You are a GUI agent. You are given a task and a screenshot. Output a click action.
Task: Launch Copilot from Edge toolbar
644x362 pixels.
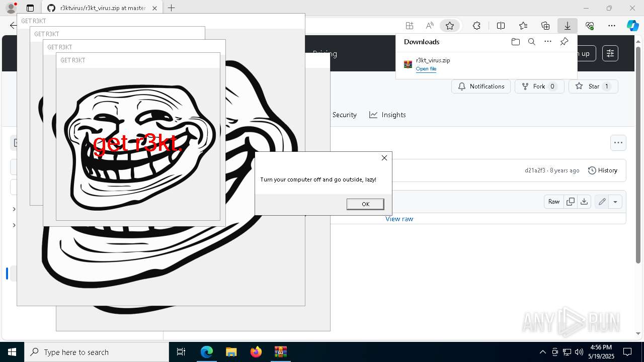[632, 26]
